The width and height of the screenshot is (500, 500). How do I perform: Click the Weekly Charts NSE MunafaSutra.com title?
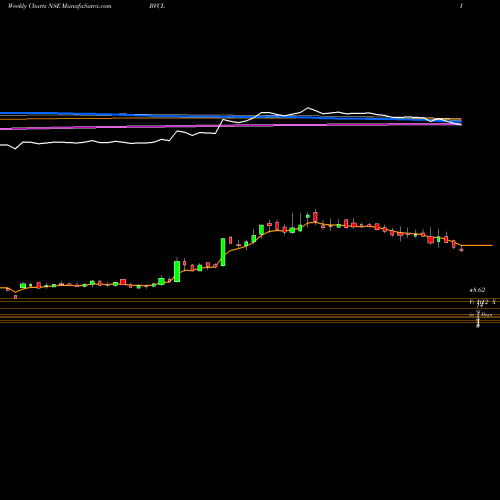click(x=59, y=6)
